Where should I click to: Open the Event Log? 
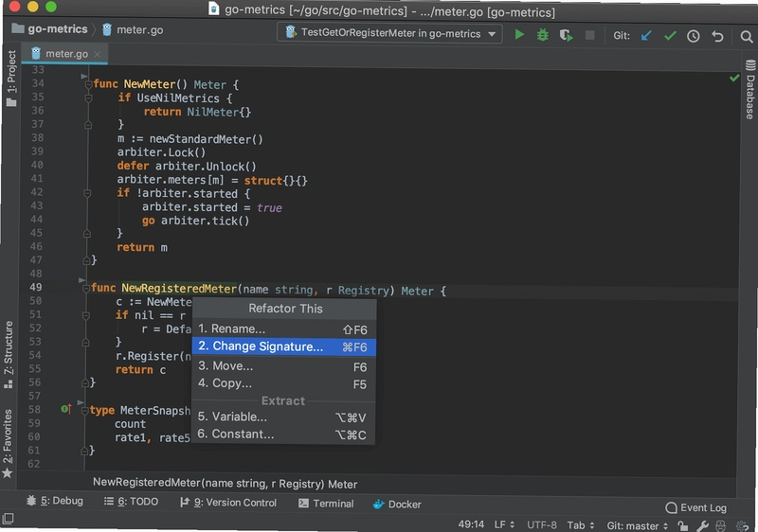(x=696, y=507)
